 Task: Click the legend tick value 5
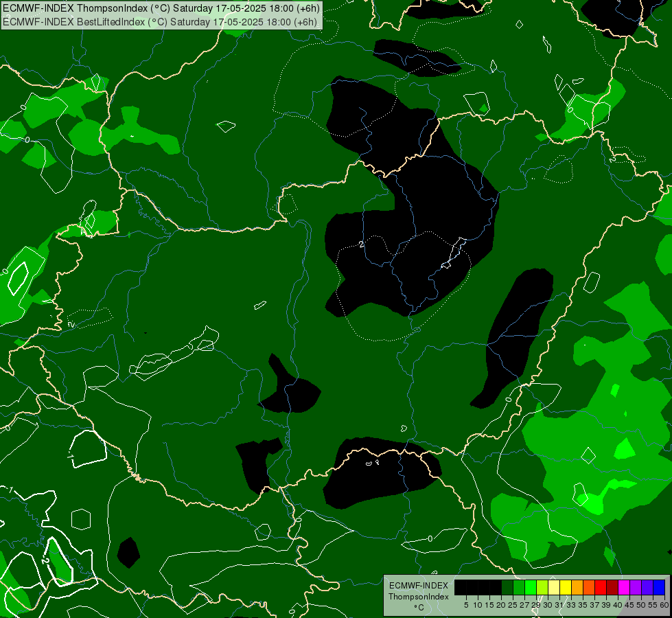click(466, 605)
